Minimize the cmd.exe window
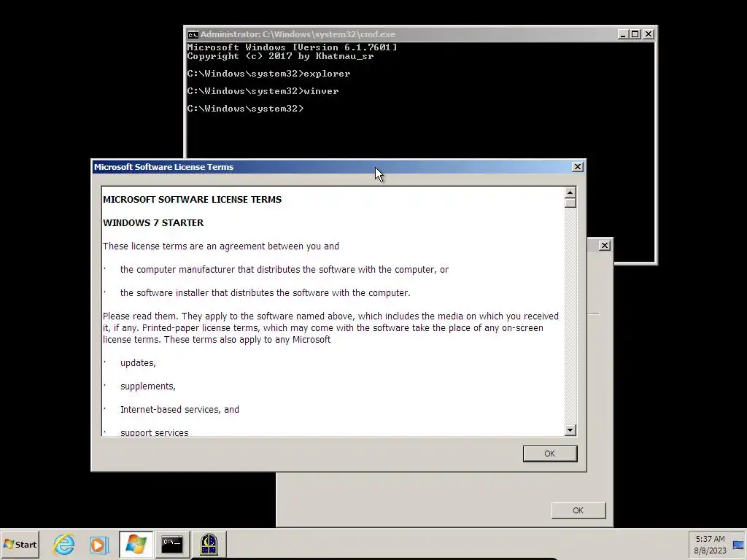The height and width of the screenshot is (560, 747). (623, 34)
